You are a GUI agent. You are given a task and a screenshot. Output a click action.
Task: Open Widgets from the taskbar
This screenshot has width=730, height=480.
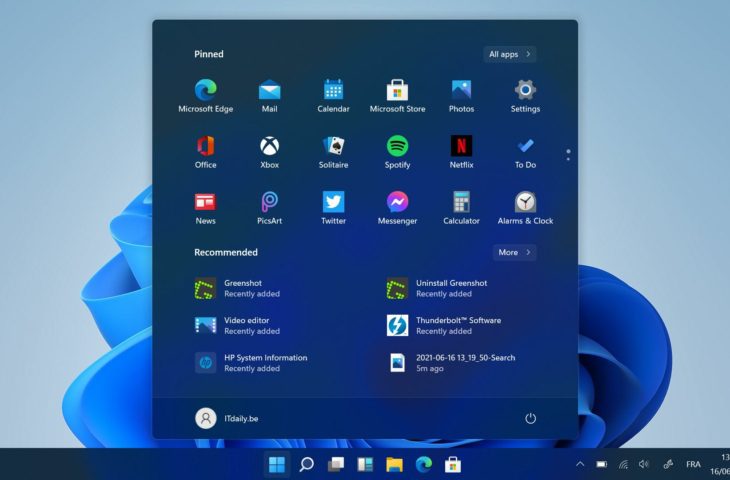365,464
